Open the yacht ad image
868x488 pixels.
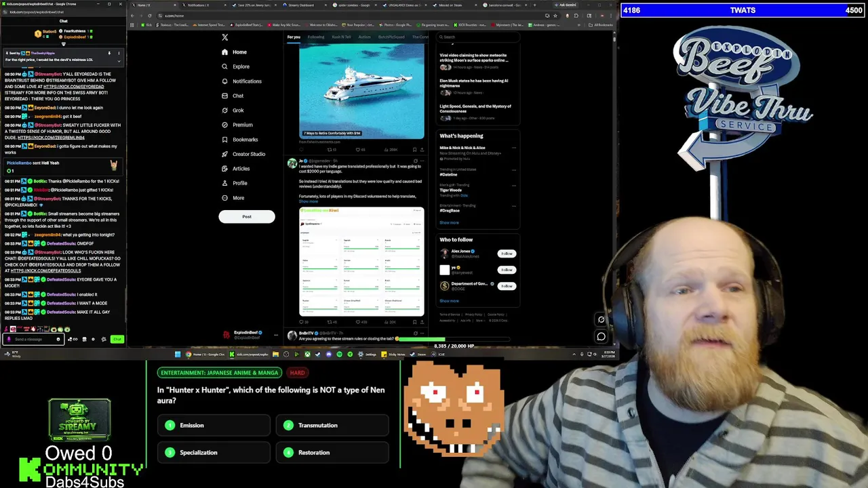(x=361, y=90)
